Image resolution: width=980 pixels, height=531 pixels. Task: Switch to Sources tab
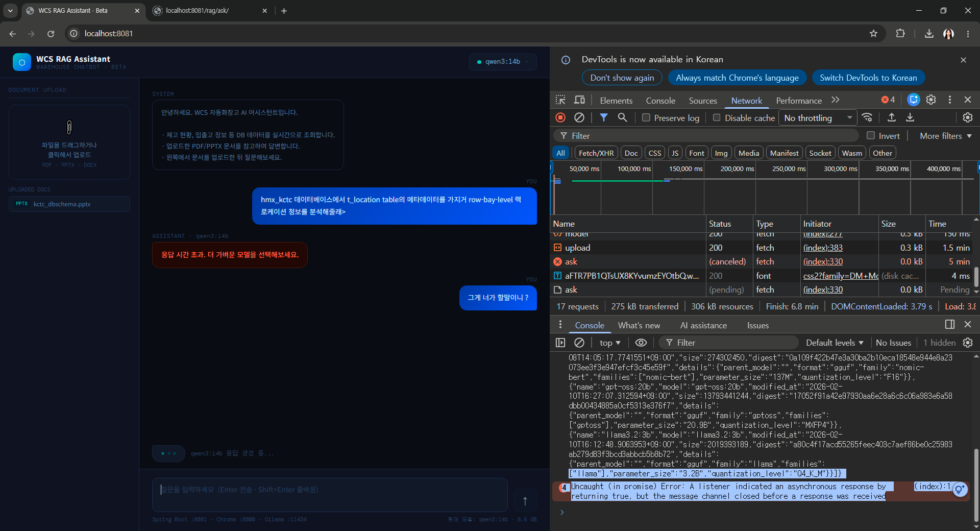(x=703, y=101)
